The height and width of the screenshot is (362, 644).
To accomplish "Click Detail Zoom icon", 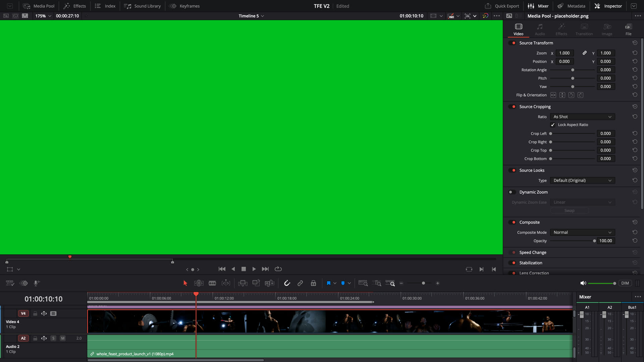I will click(377, 283).
